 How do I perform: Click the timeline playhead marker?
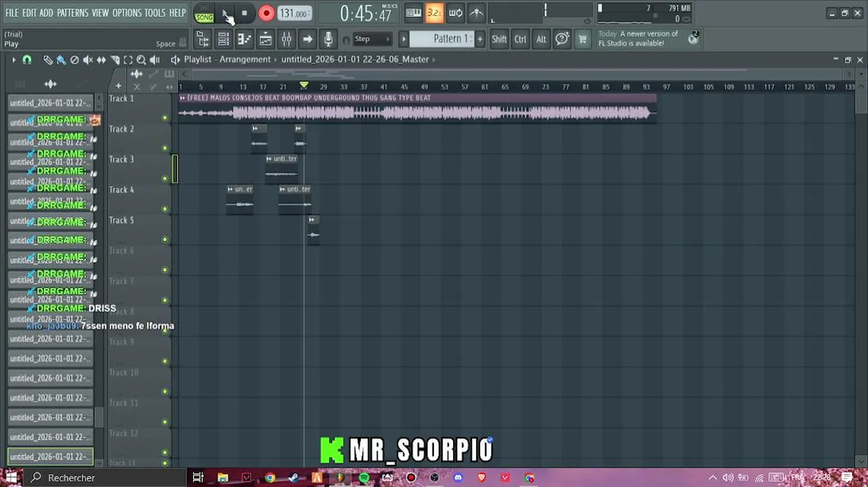tap(304, 86)
